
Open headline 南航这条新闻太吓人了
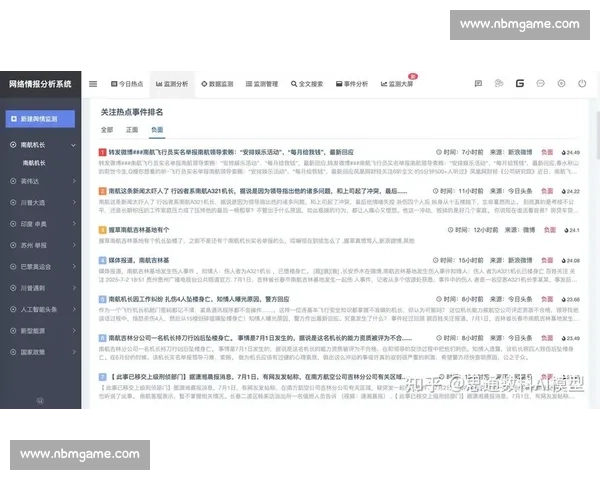(x=258, y=191)
